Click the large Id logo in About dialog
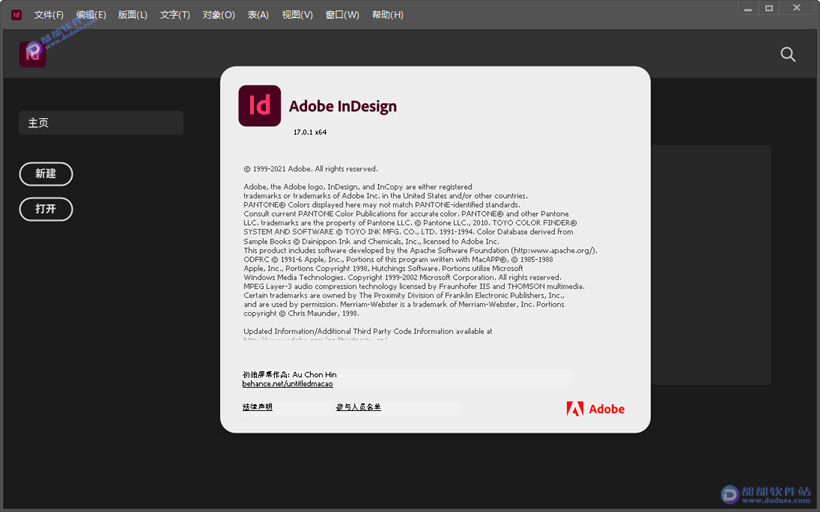820x512 pixels. coord(259,106)
